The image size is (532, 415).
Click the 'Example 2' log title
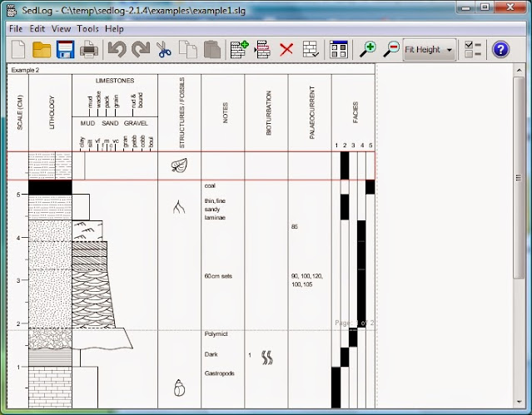[x=25, y=70]
